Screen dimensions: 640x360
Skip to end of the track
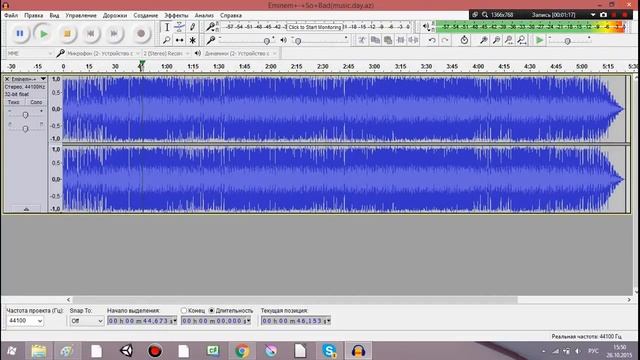pos(114,34)
